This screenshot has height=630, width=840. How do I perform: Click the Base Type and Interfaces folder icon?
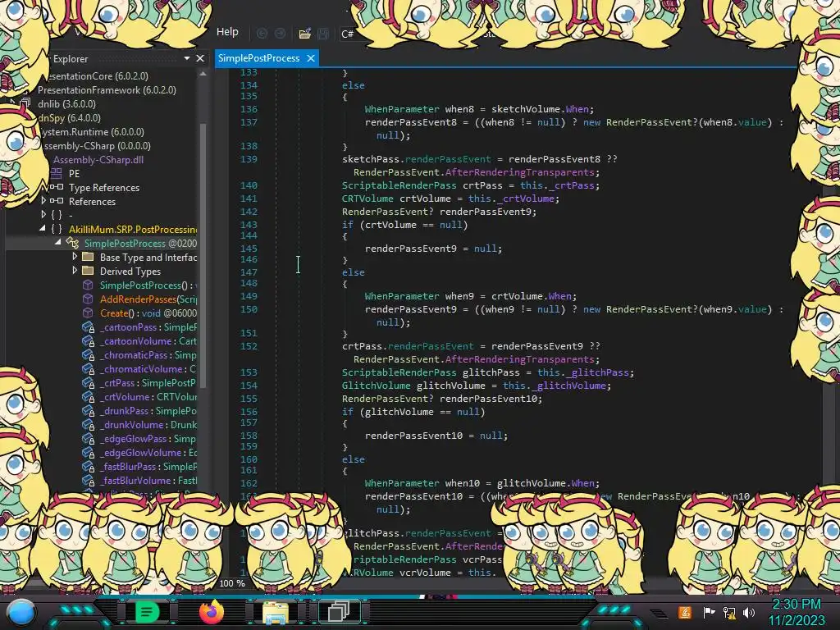[88, 257]
